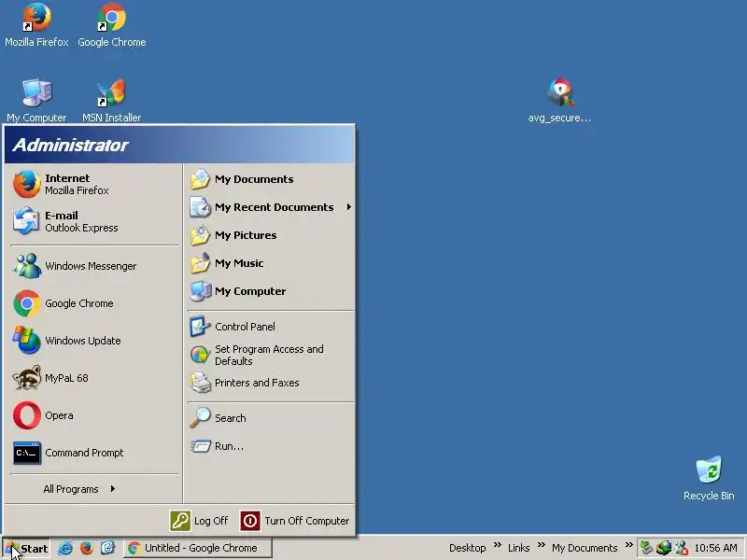
Task: Launch Internet Explorer from Quick Launch
Action: [65, 548]
